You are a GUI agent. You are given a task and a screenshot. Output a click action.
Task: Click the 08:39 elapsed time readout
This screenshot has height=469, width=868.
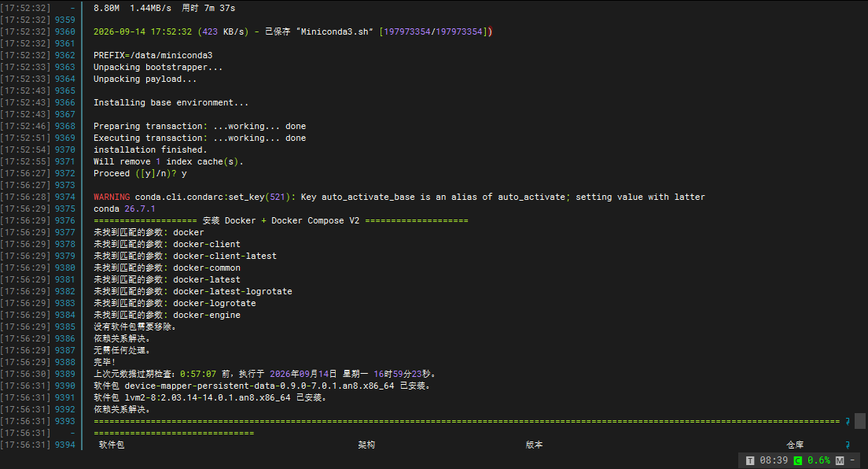[x=774, y=460]
